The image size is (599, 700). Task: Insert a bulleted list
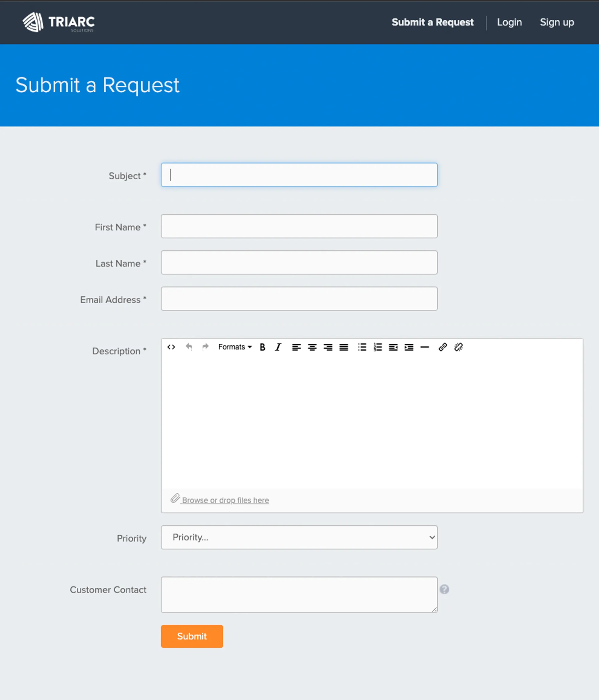pyautogui.click(x=362, y=347)
